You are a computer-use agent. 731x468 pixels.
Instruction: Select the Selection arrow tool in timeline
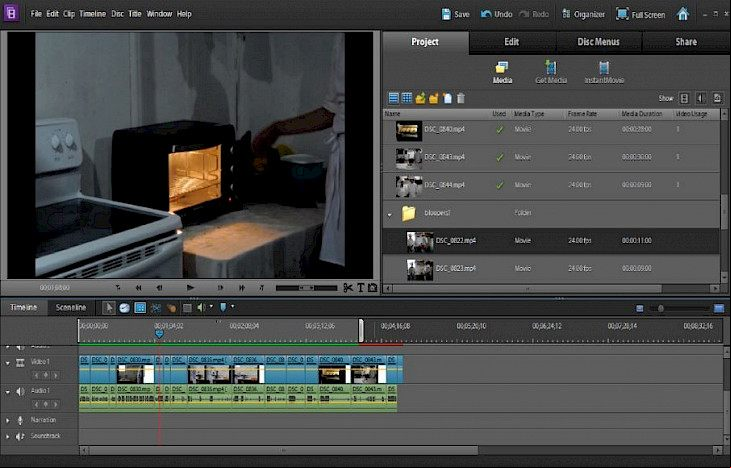tap(109, 308)
